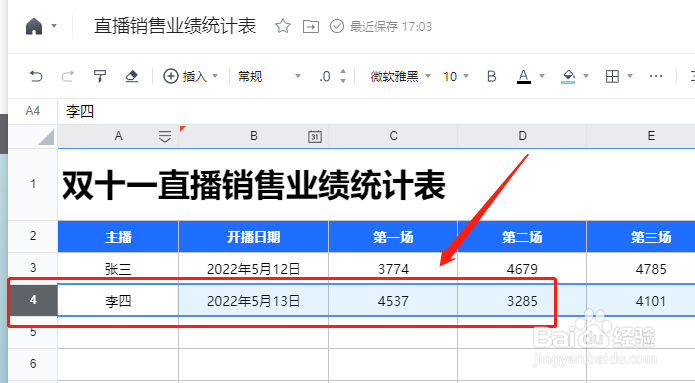Clear formatting with the eraser icon
Image resolution: width=695 pixels, height=383 pixels.
(132, 76)
